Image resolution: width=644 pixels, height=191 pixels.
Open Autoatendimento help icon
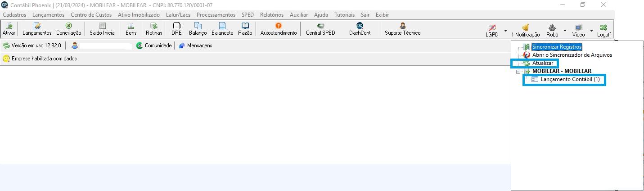(279, 29)
